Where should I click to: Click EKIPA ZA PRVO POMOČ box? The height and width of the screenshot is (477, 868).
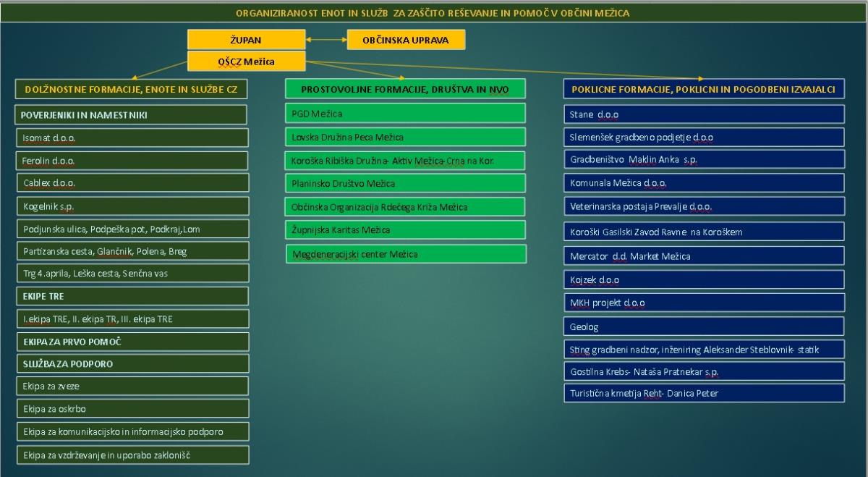tap(132, 341)
